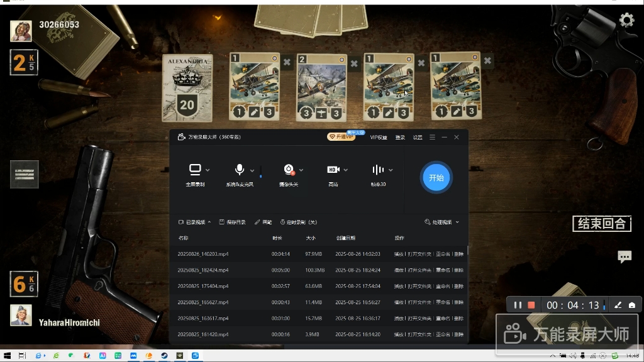Show hidden system tray icons chevron
The height and width of the screenshot is (362, 644).
(553, 356)
